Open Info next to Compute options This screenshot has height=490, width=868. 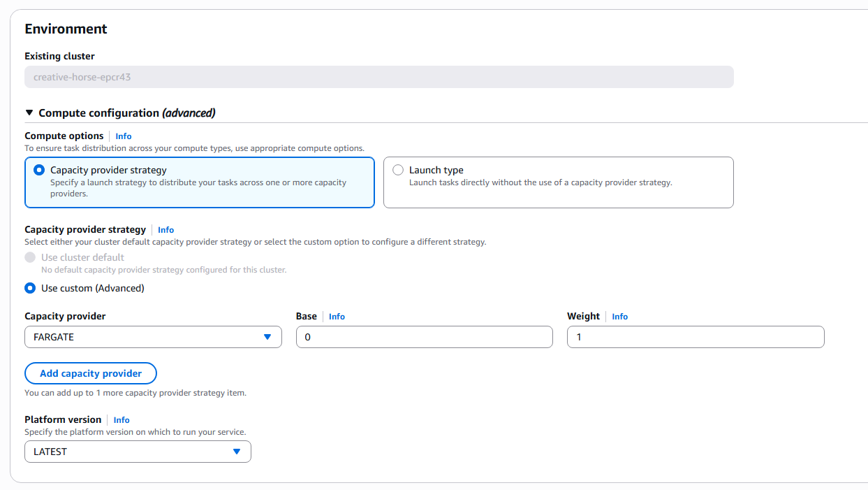pyautogui.click(x=124, y=136)
